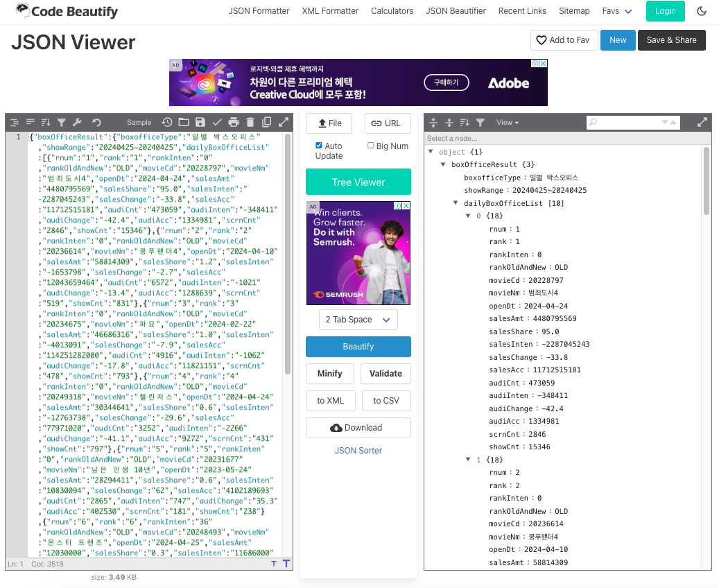Click the compact JSON icon in editor toolbar
The image size is (719, 588).
(31, 122)
